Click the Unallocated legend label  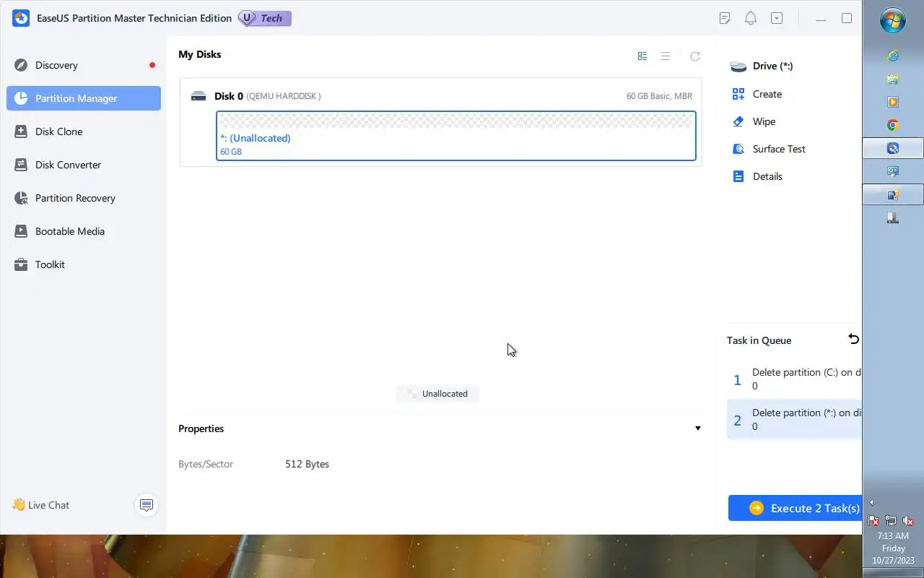coord(437,394)
